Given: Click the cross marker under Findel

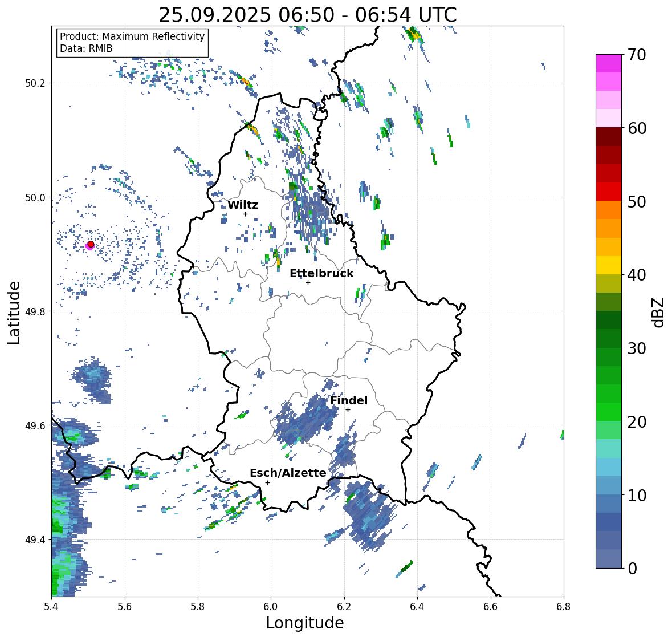Looking at the screenshot, I should point(348,410).
